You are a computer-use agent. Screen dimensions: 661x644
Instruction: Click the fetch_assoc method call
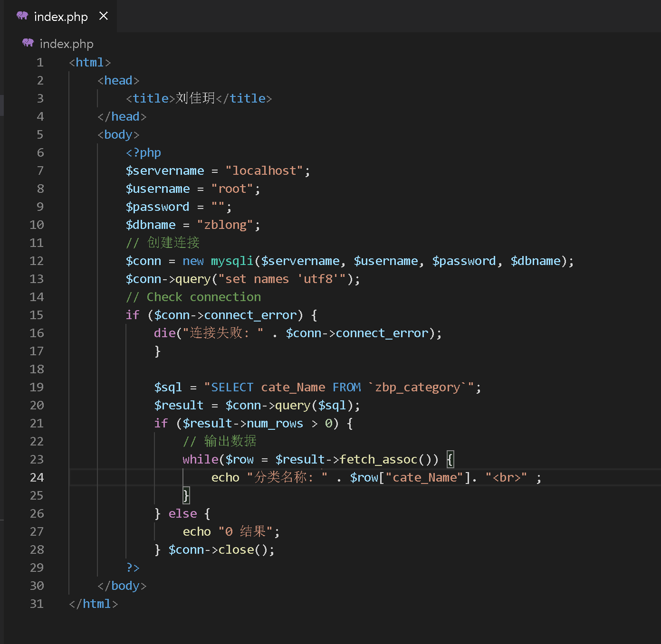(378, 459)
